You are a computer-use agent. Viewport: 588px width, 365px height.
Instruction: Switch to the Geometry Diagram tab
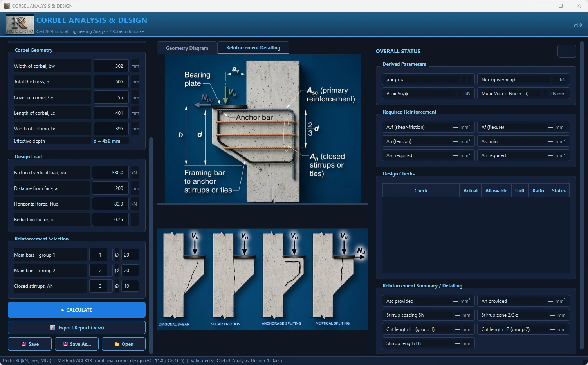tap(187, 48)
